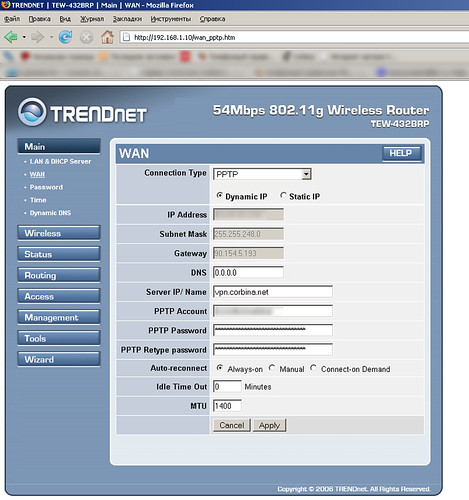The height and width of the screenshot is (500, 469).
Task: Click the PPTP Account field
Action: [x=273, y=311]
